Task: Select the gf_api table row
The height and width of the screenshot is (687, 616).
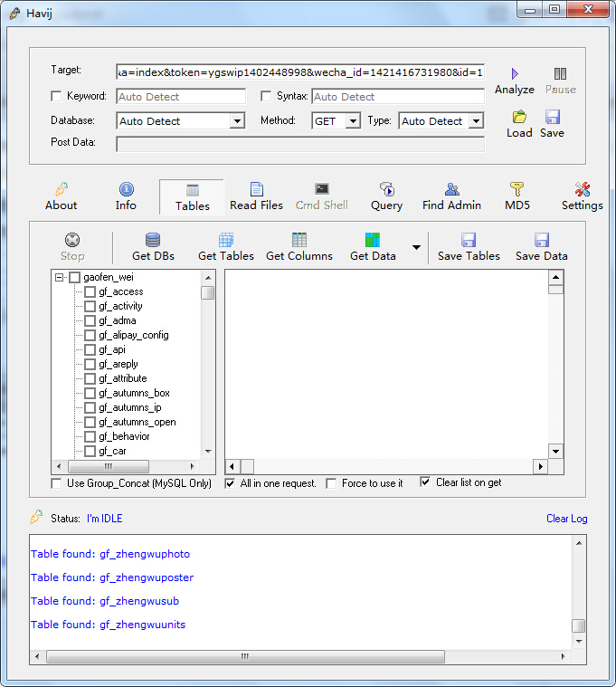Action: point(112,349)
